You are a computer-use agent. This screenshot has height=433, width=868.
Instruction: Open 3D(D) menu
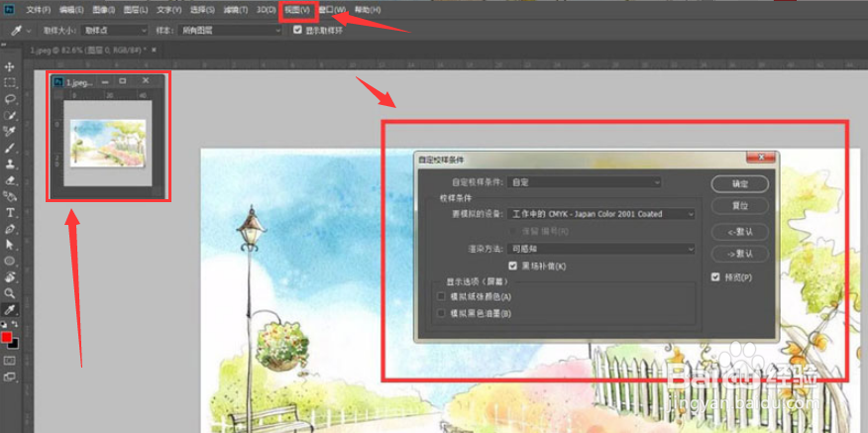267,10
